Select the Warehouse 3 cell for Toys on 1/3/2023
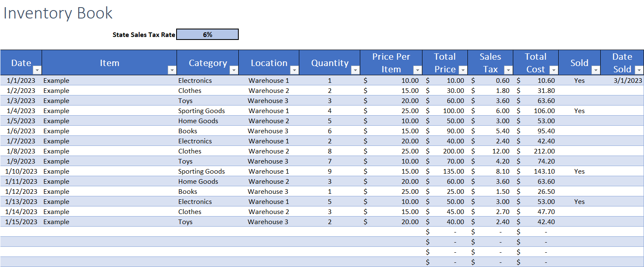The height and width of the screenshot is (267, 644). point(268,100)
